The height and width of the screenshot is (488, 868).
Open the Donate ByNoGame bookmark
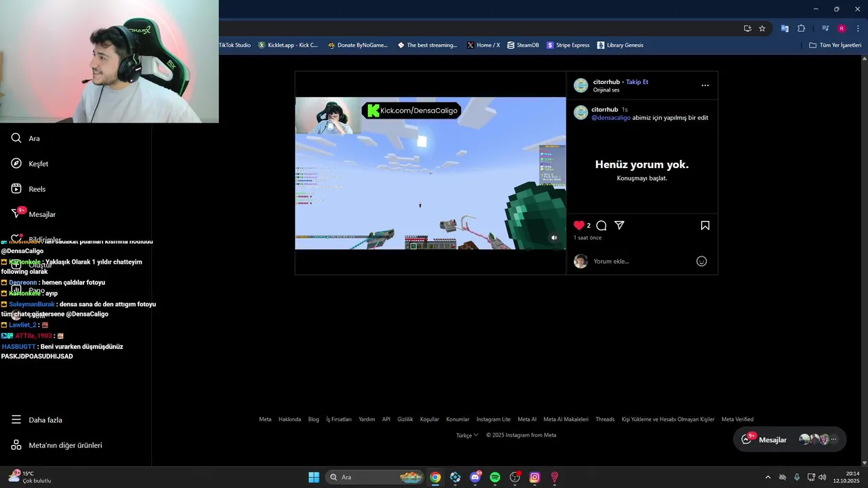[x=357, y=45]
